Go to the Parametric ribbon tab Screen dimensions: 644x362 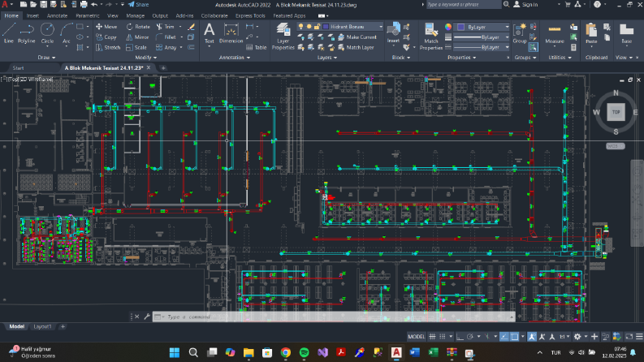tap(88, 15)
